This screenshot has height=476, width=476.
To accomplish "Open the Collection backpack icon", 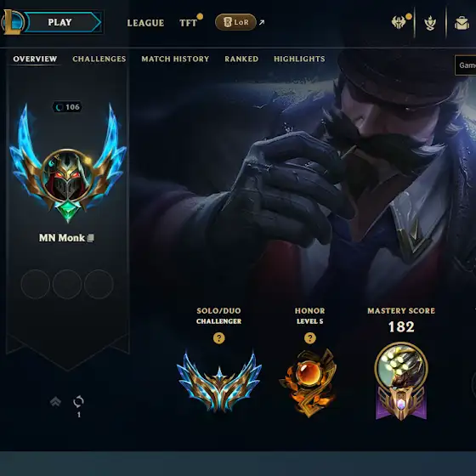I will [462, 23].
